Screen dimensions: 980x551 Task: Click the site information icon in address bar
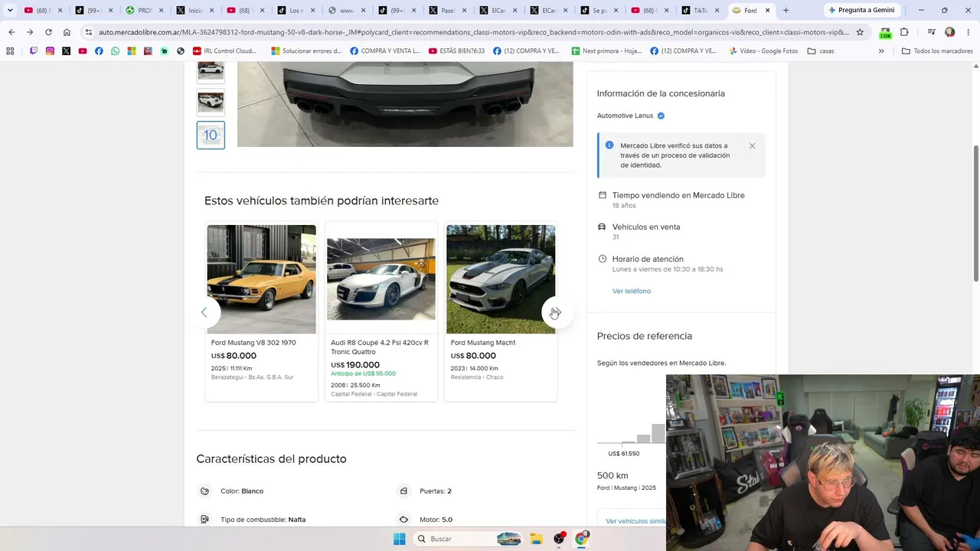click(x=89, y=32)
